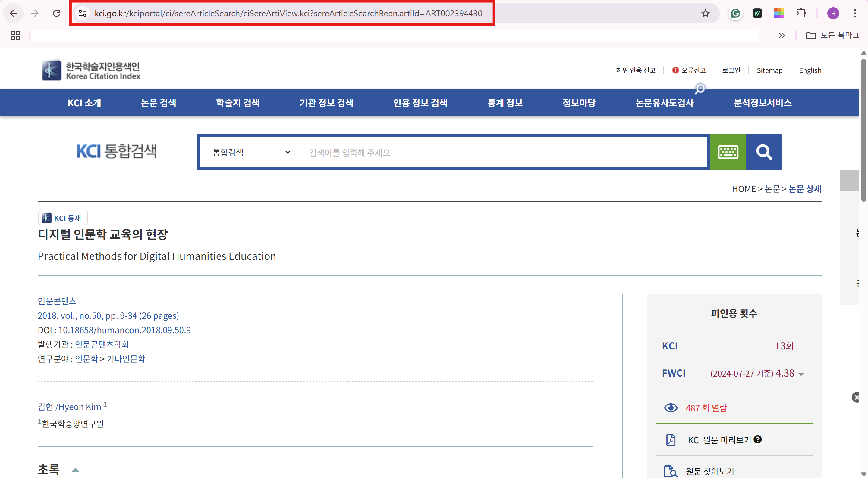
Task: Click the magnifier search button
Action: pos(764,152)
